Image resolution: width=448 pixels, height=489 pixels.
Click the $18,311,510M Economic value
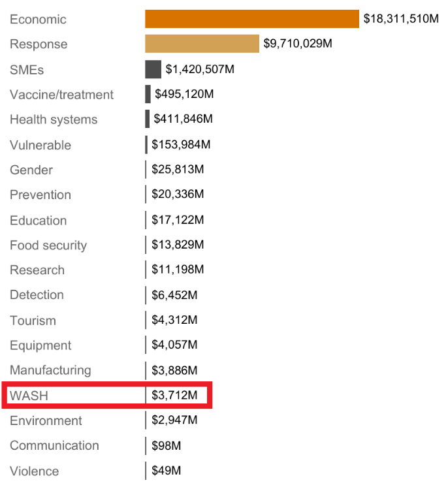coord(401,19)
